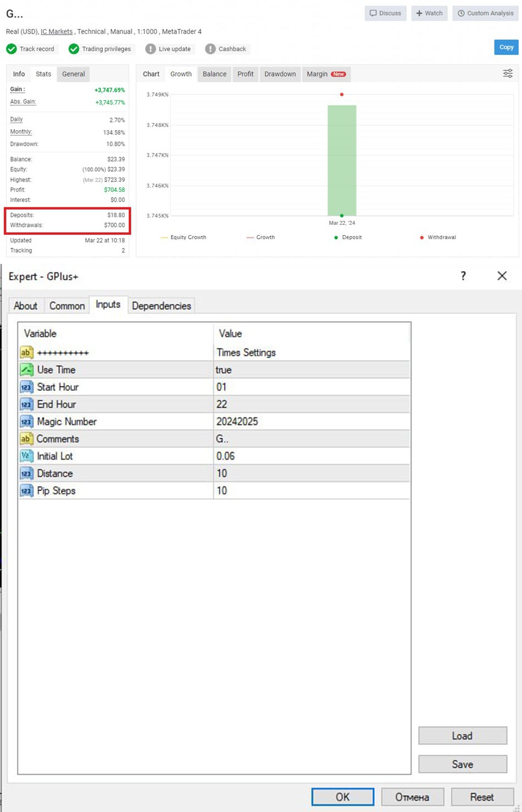This screenshot has height=812, width=522.
Task: Click the green Mar 22 growth bar
Action: pos(342,161)
